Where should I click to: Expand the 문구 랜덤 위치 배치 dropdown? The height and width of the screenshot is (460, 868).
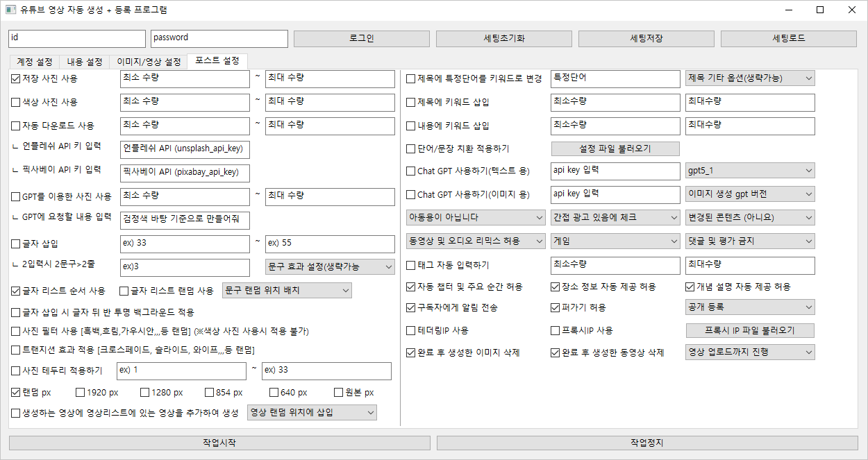(286, 291)
